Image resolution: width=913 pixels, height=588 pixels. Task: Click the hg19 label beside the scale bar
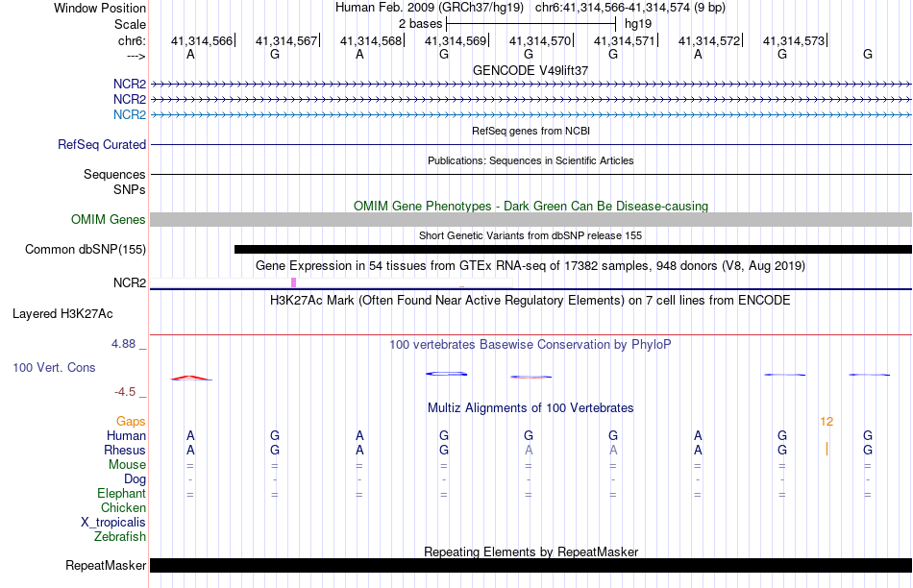pyautogui.click(x=638, y=24)
